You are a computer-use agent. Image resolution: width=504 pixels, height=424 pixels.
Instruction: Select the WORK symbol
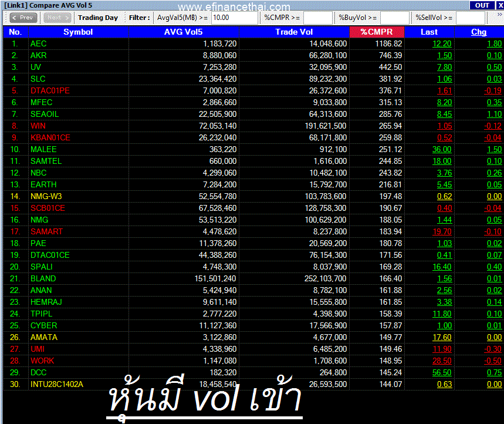[x=42, y=361]
